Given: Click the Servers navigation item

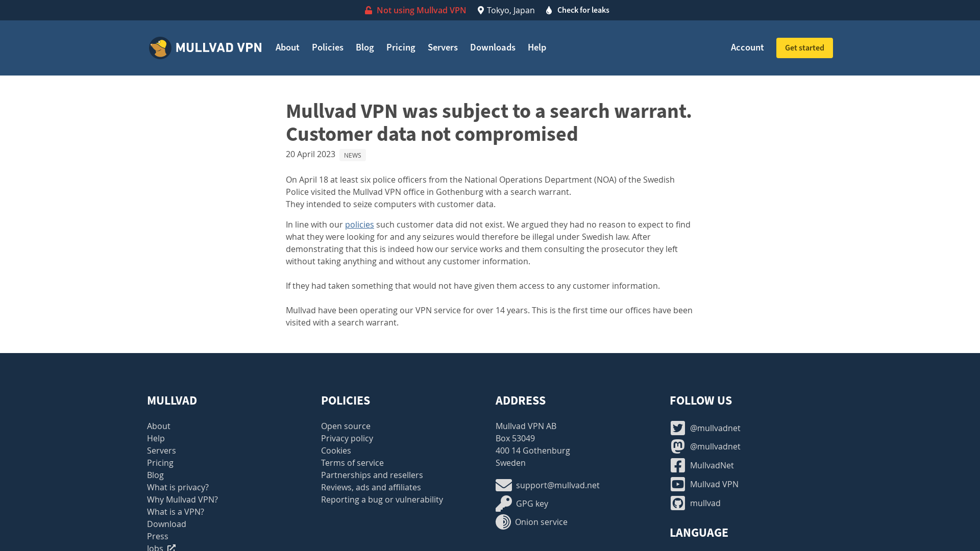Looking at the screenshot, I should [442, 47].
